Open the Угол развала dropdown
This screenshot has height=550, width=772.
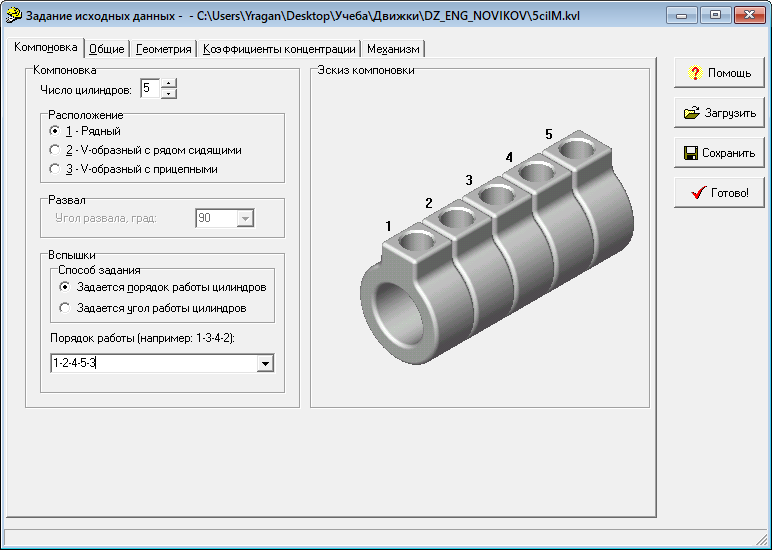245,218
